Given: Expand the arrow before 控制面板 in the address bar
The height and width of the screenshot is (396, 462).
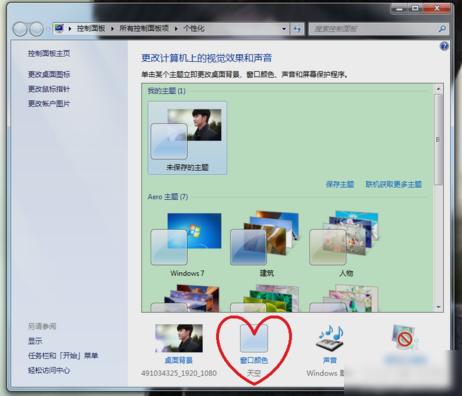Looking at the screenshot, I should pyautogui.click(x=70, y=29).
